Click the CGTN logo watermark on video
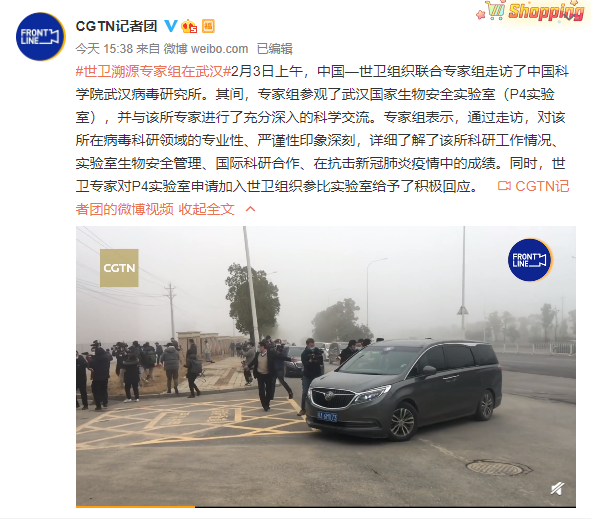This screenshot has width=591, height=521. coord(119,268)
